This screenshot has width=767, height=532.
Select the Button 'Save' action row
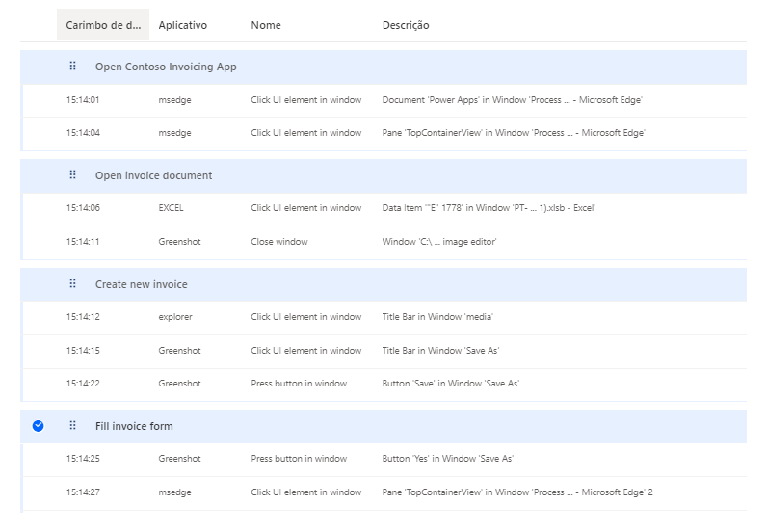pyautogui.click(x=385, y=384)
